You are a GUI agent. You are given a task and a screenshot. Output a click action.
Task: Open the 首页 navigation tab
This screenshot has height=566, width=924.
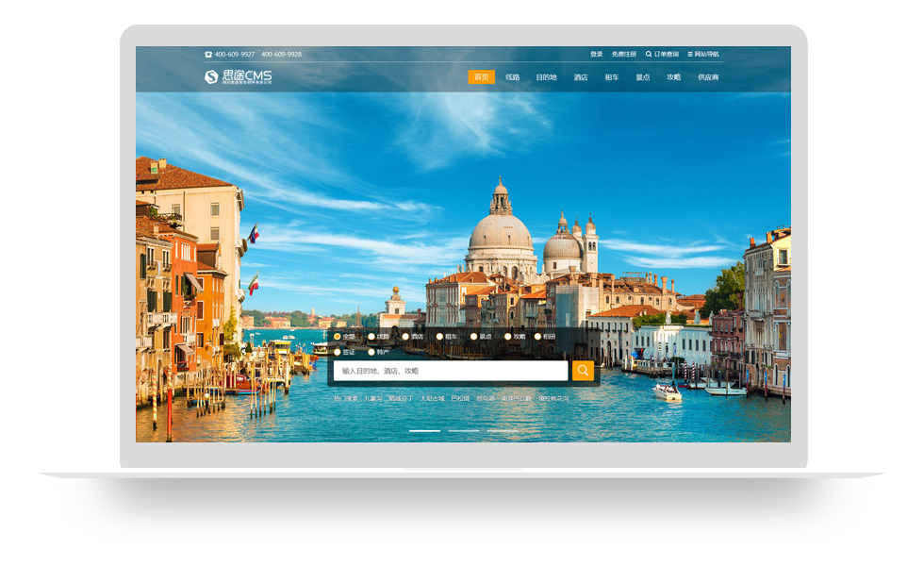pos(481,77)
